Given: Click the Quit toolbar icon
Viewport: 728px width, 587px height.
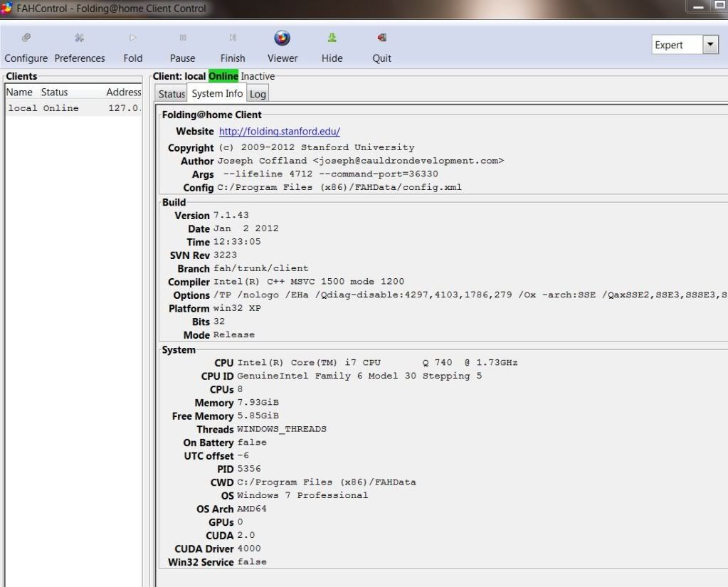Looking at the screenshot, I should click(x=381, y=38).
